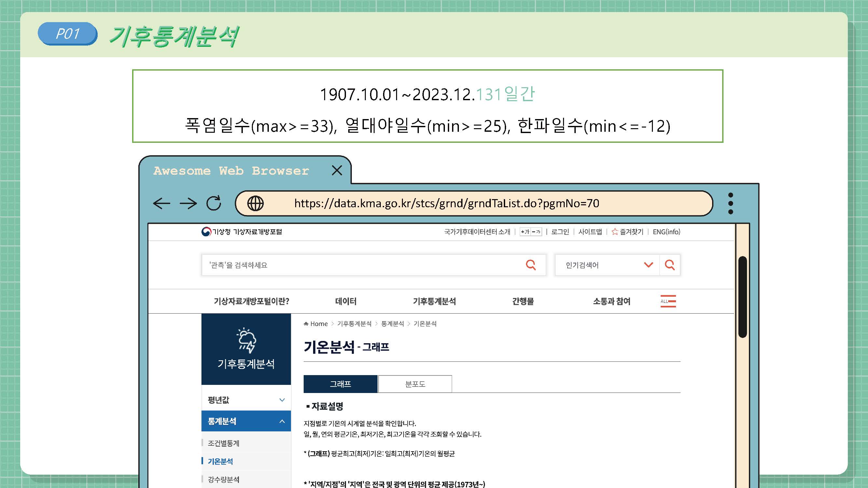
Task: Click the 즐겨찾기 star icon
Action: pyautogui.click(x=614, y=232)
